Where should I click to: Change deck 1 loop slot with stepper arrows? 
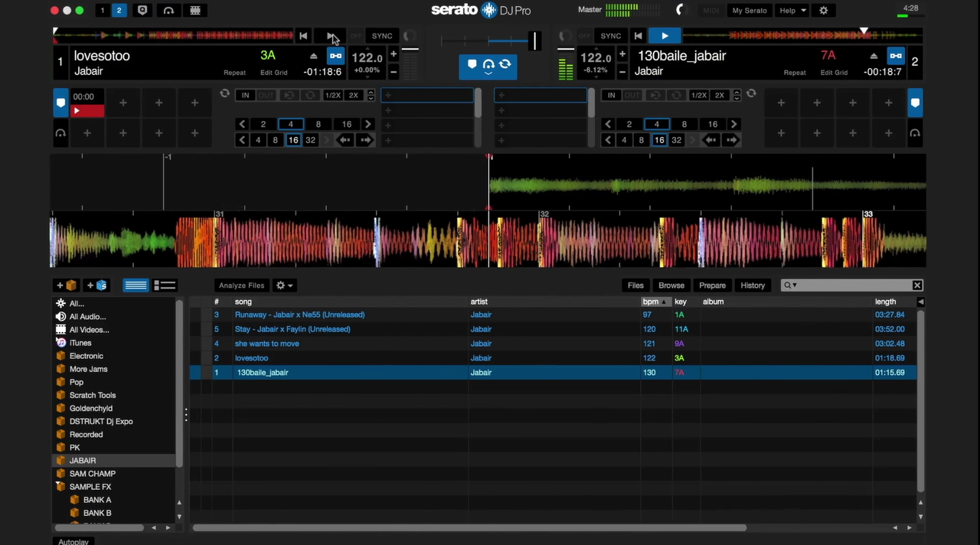pos(371,96)
